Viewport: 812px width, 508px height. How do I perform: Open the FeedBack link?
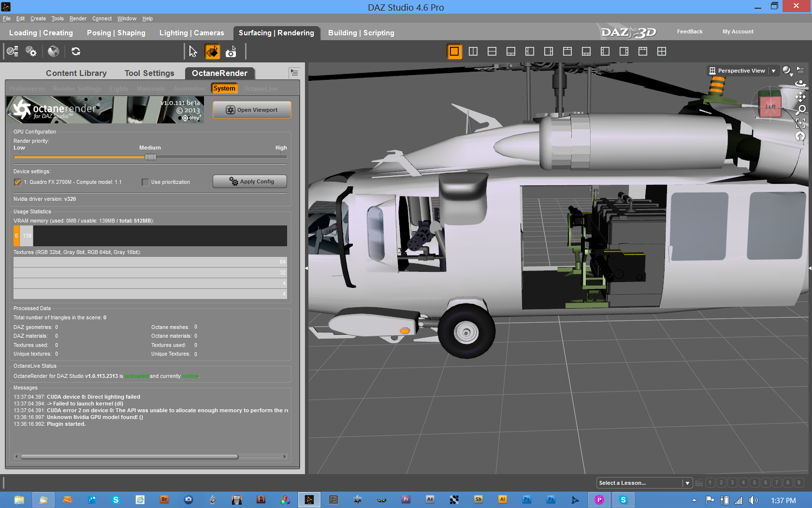(x=690, y=31)
